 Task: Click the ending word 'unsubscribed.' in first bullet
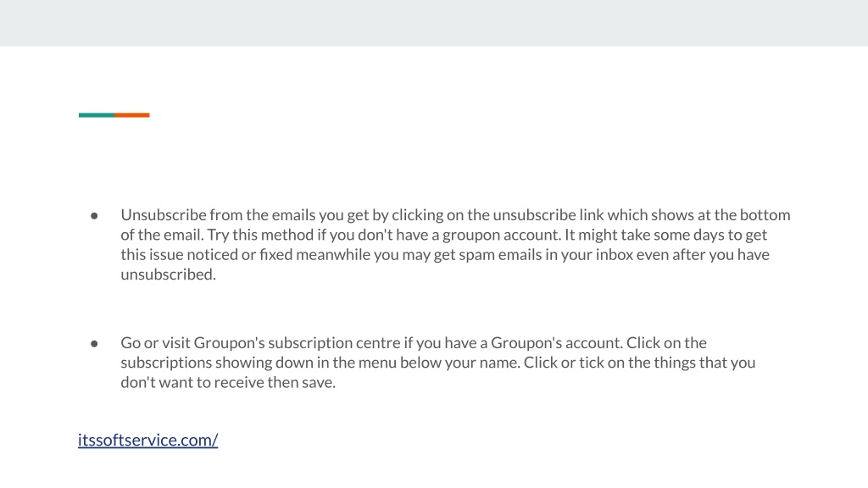pos(169,274)
